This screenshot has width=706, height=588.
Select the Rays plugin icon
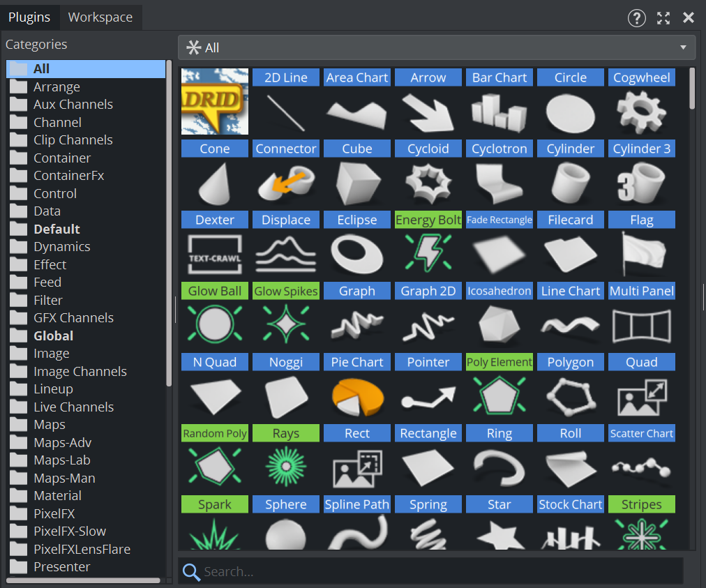(285, 467)
